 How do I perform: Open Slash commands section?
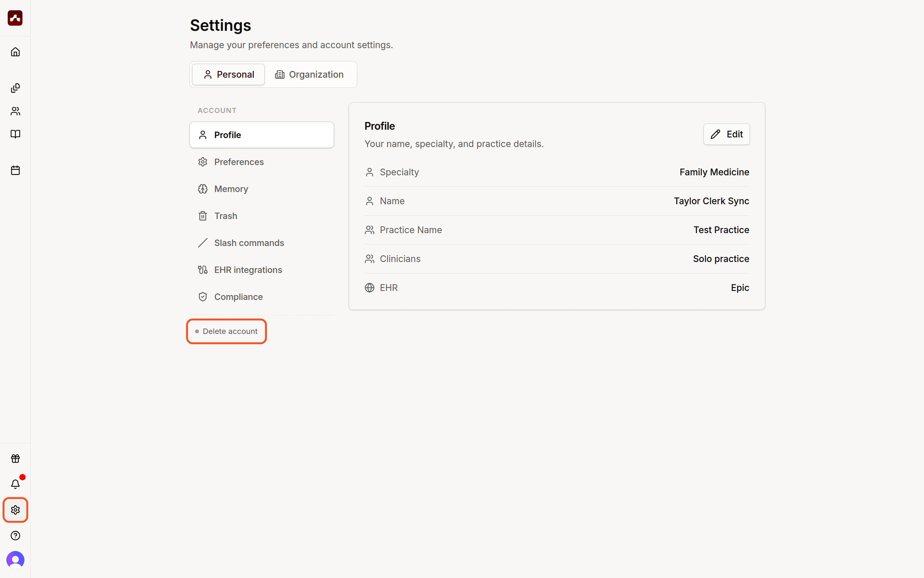[x=261, y=243]
